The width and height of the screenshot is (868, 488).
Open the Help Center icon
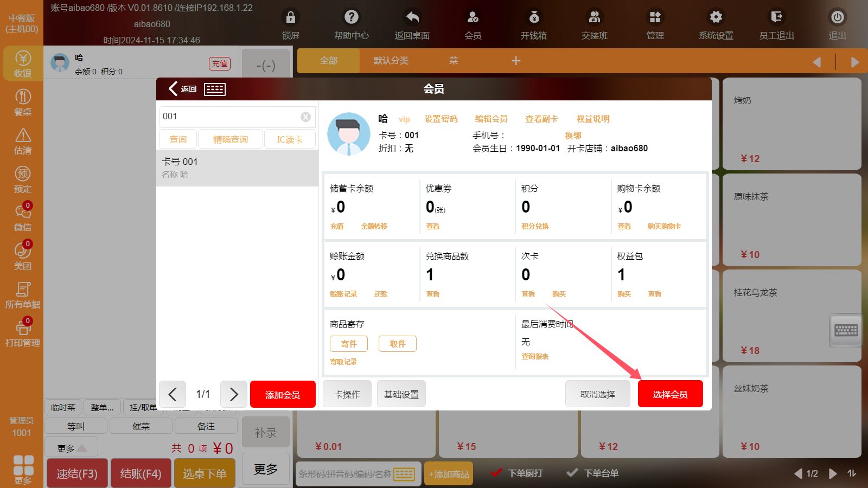[x=352, y=18]
